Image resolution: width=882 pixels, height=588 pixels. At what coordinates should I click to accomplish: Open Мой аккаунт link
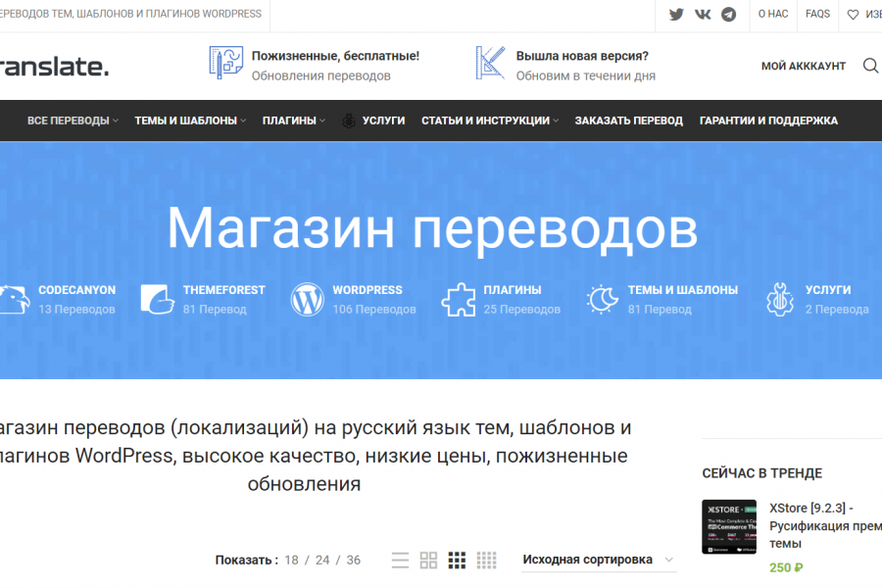pyautogui.click(x=804, y=66)
